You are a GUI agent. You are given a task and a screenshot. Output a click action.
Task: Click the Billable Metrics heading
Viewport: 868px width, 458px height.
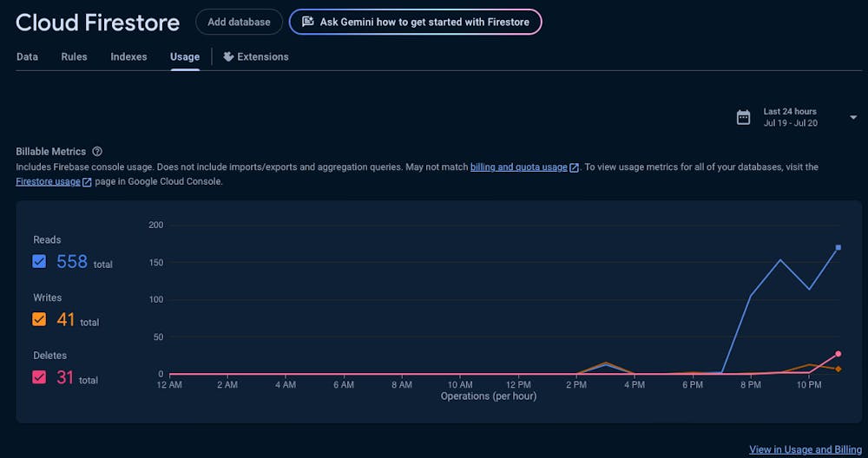coord(51,152)
